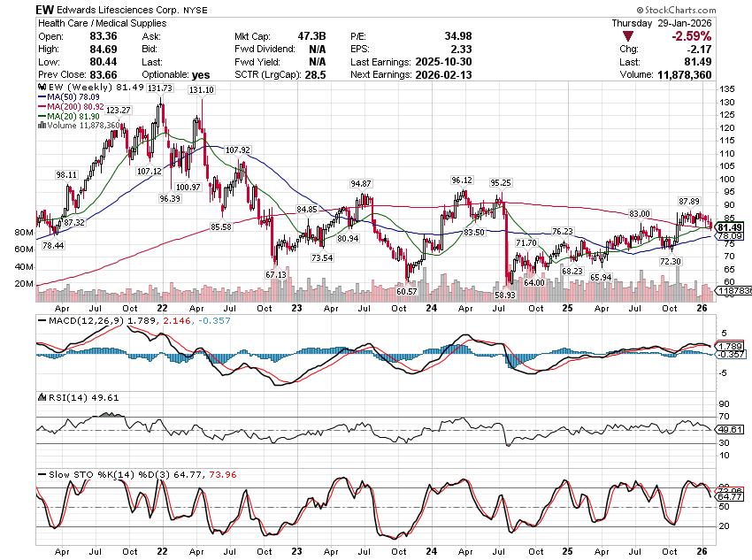
Task: Click the RSI(14) indicator panel label
Action: (57, 398)
